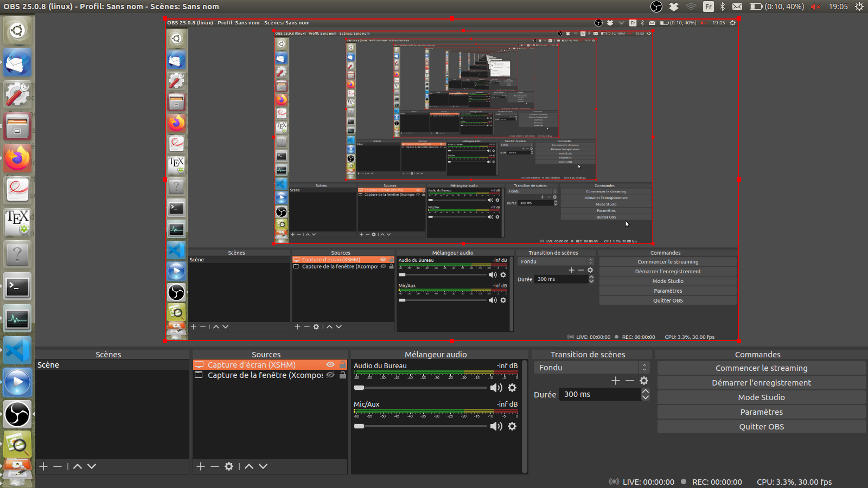Screen dimensions: 868x488
Task: Open the Terminal from the dock
Action: pyautogui.click(x=17, y=286)
